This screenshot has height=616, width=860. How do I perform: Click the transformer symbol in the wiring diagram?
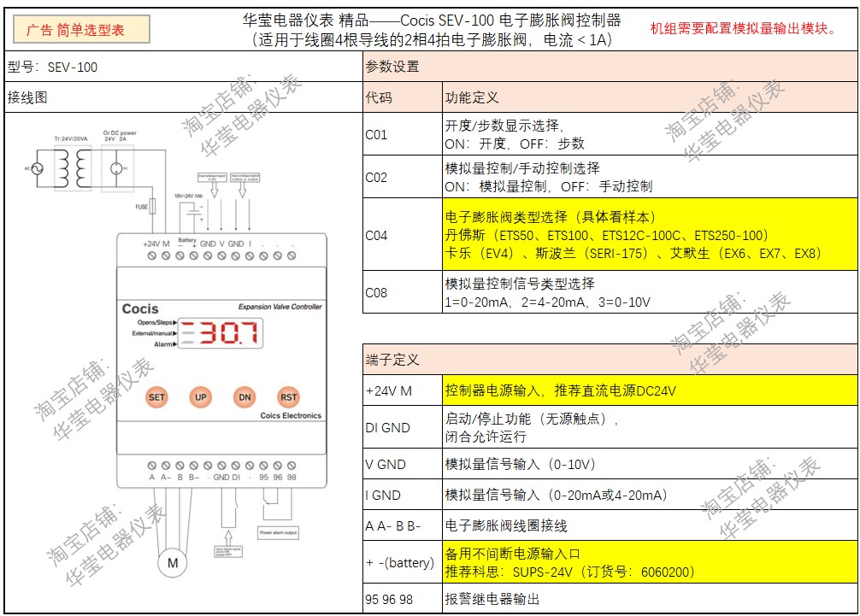[73, 168]
